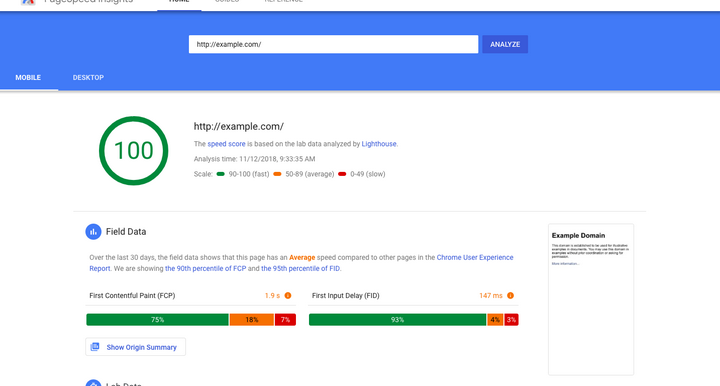Click the Lab Data section icon

(93, 383)
